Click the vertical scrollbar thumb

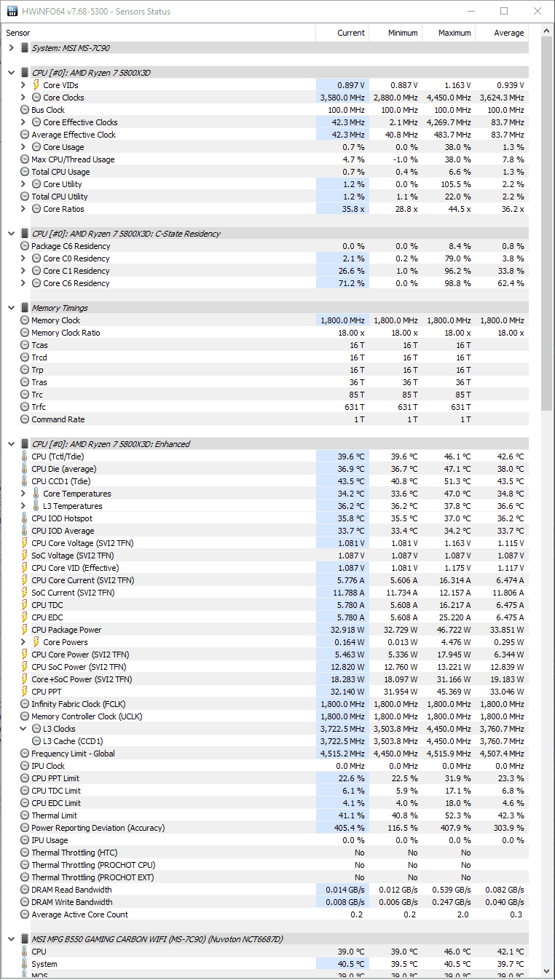(x=547, y=222)
